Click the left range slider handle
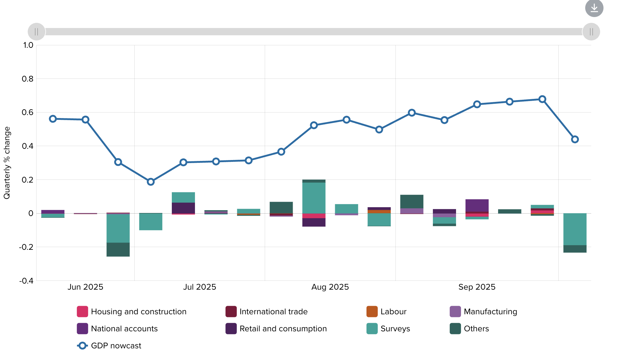 click(37, 32)
